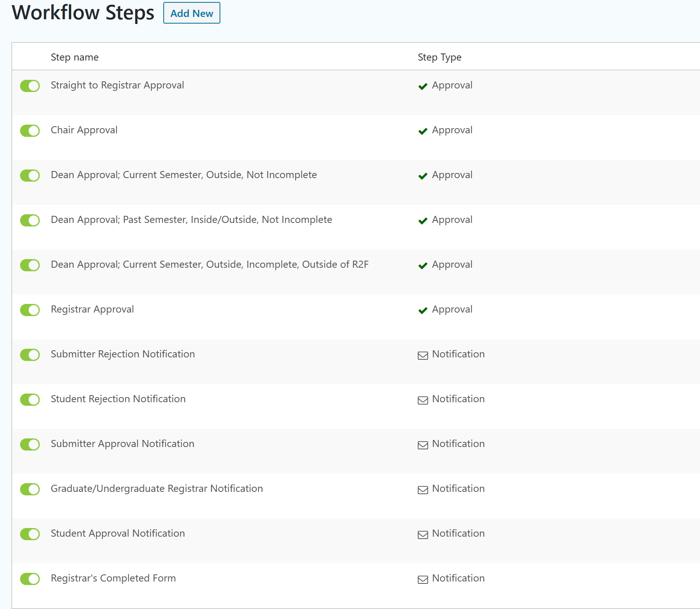
Task: Click Notification text in Student Approval row
Action: click(x=458, y=534)
